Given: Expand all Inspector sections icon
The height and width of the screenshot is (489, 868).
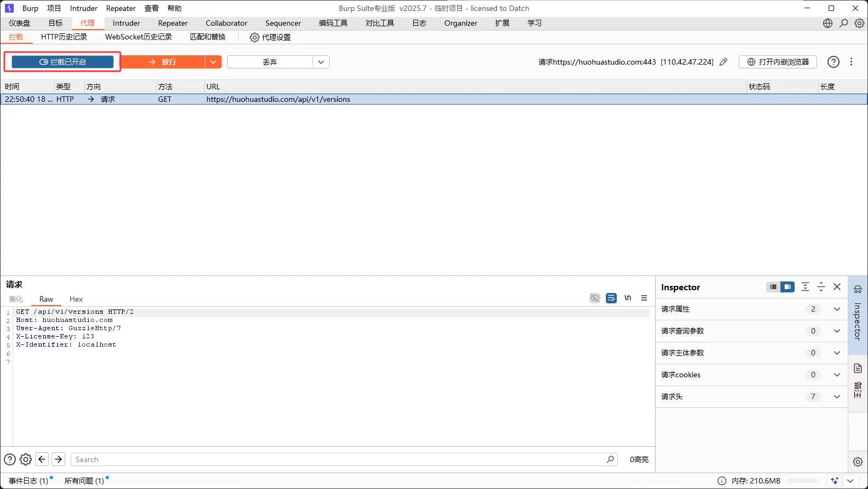Looking at the screenshot, I should [805, 287].
